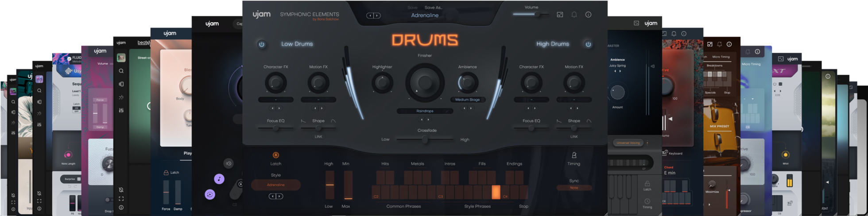Adjust the Volume slider in Symphonic Elements
The image size is (868, 216).
(531, 14)
